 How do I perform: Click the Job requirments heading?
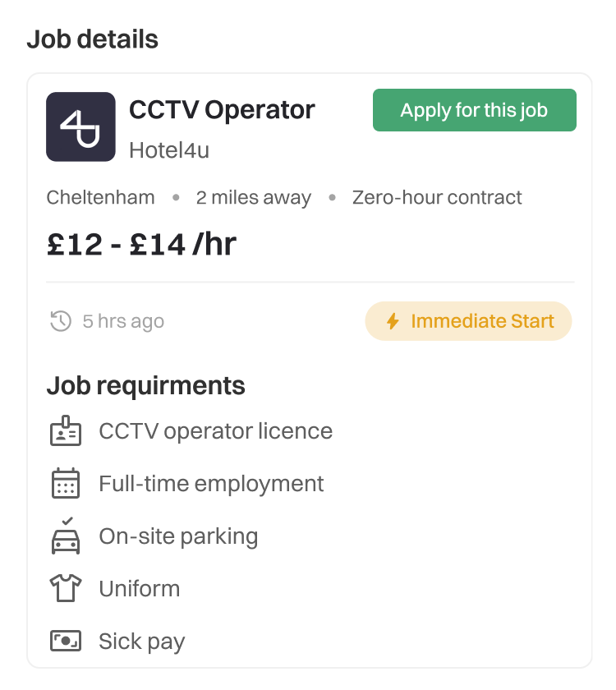pyautogui.click(x=145, y=385)
